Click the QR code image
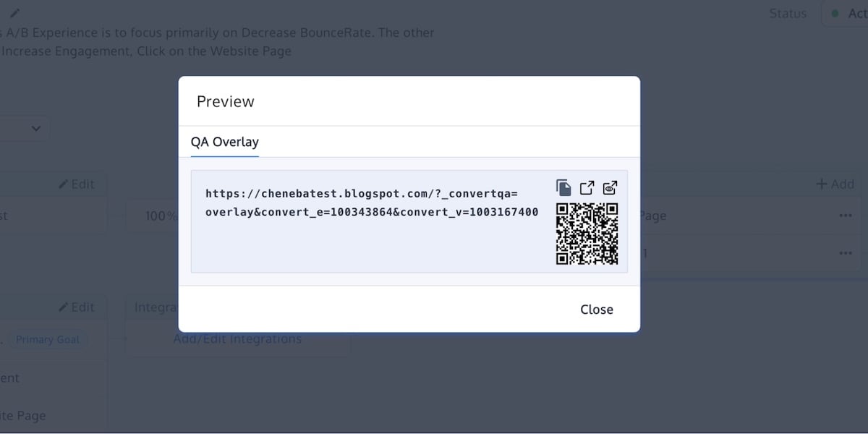 [x=587, y=234]
